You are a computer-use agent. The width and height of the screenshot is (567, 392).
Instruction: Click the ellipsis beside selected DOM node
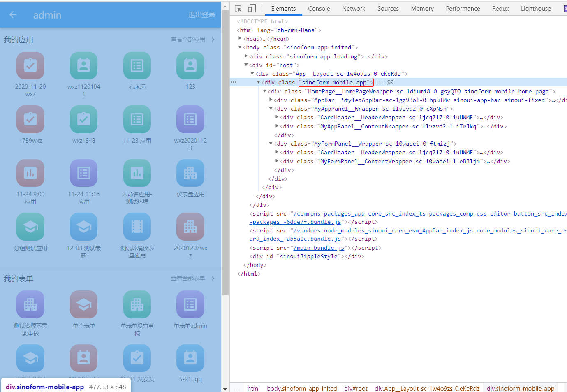coord(234,82)
